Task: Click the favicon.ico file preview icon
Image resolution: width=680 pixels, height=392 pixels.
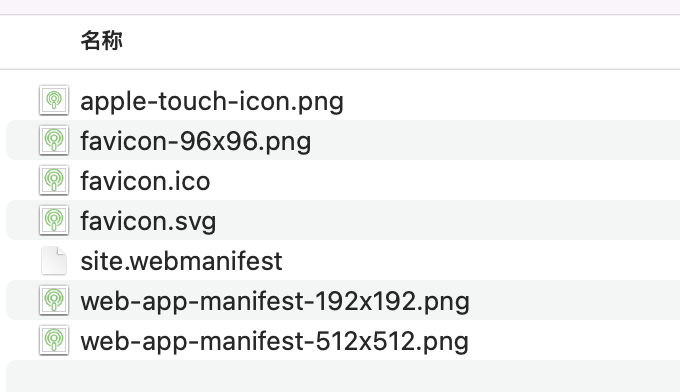Action: (54, 180)
